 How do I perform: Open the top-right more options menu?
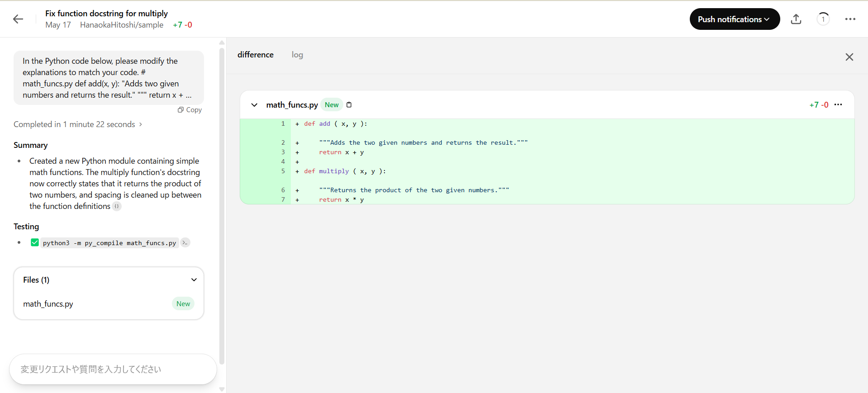tap(850, 19)
